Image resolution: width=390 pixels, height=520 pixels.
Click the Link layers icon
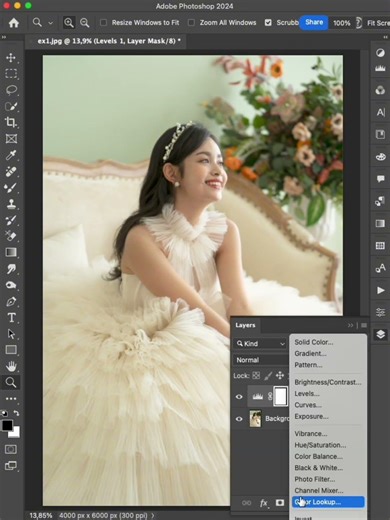(246, 502)
